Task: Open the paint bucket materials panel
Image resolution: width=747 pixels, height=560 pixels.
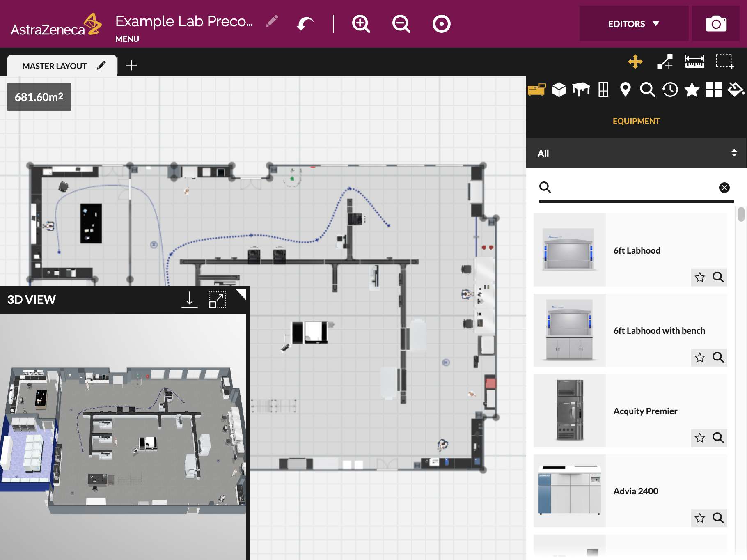Action: pos(736,90)
